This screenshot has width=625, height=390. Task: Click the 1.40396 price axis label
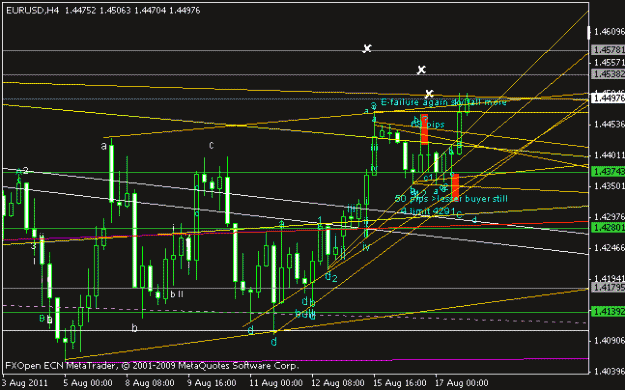click(609, 372)
